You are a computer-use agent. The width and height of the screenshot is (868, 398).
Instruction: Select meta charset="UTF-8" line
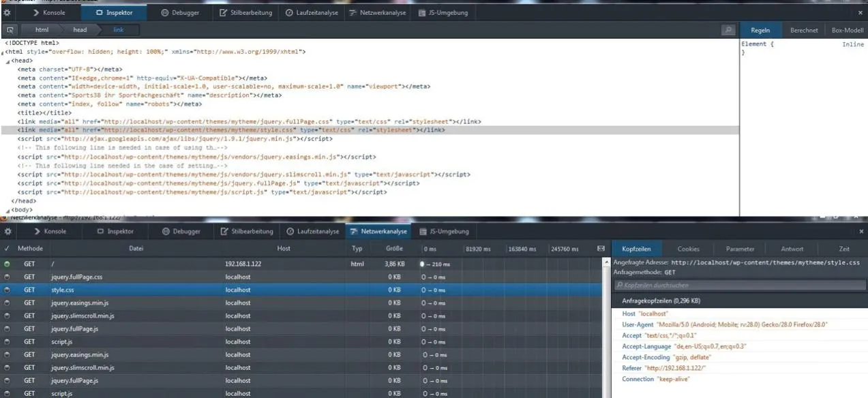click(x=70, y=70)
